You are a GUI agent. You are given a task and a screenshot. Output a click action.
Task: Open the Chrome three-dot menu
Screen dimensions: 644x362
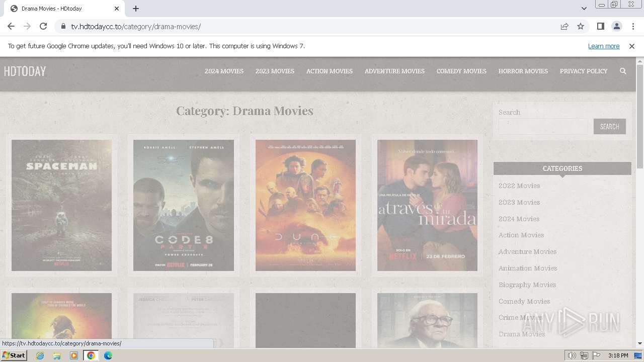coord(632,26)
